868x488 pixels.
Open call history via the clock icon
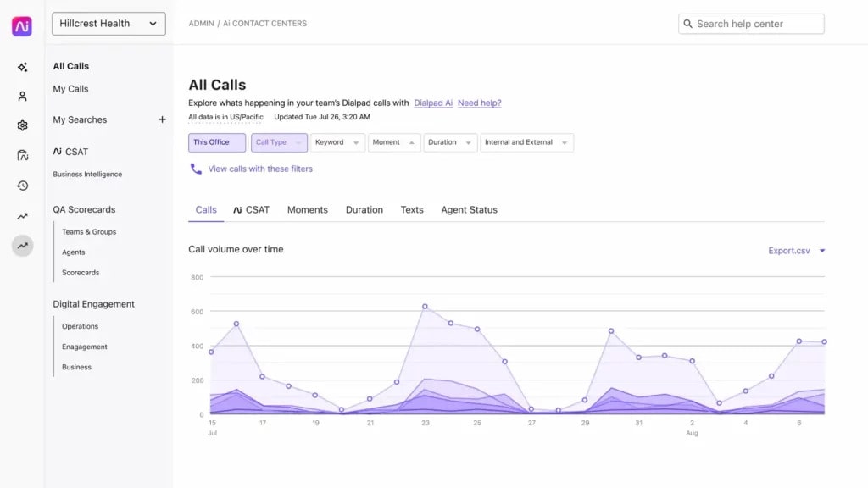(x=21, y=186)
